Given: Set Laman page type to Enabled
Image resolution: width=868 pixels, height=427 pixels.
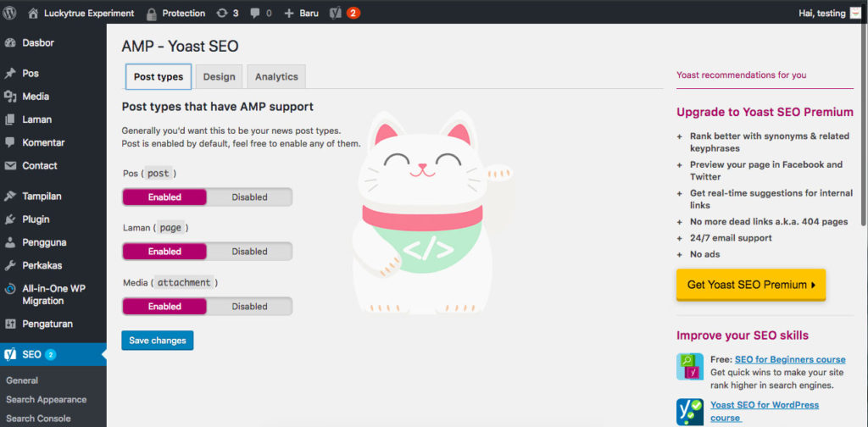Looking at the screenshot, I should [164, 251].
